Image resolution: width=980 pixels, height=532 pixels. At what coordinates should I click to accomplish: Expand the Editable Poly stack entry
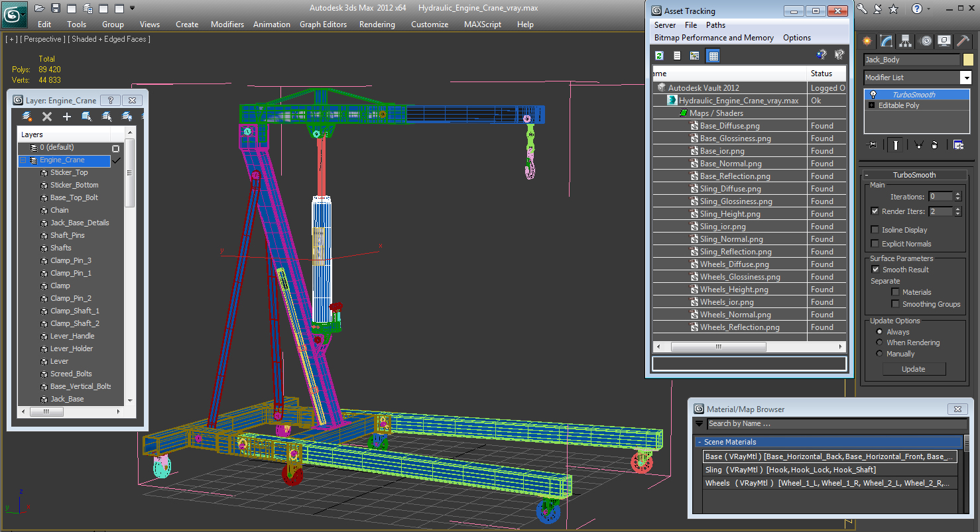871,105
